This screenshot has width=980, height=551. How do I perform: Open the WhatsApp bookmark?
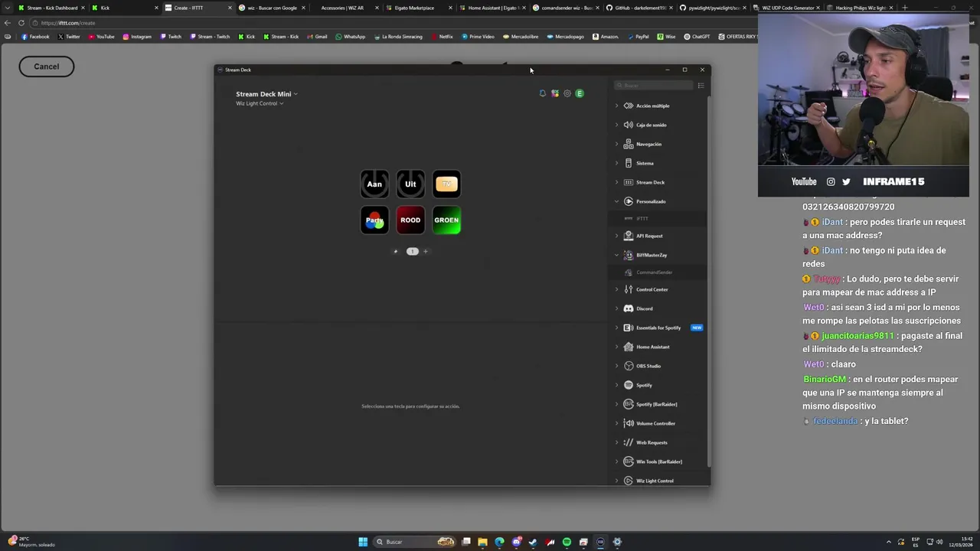(351, 37)
